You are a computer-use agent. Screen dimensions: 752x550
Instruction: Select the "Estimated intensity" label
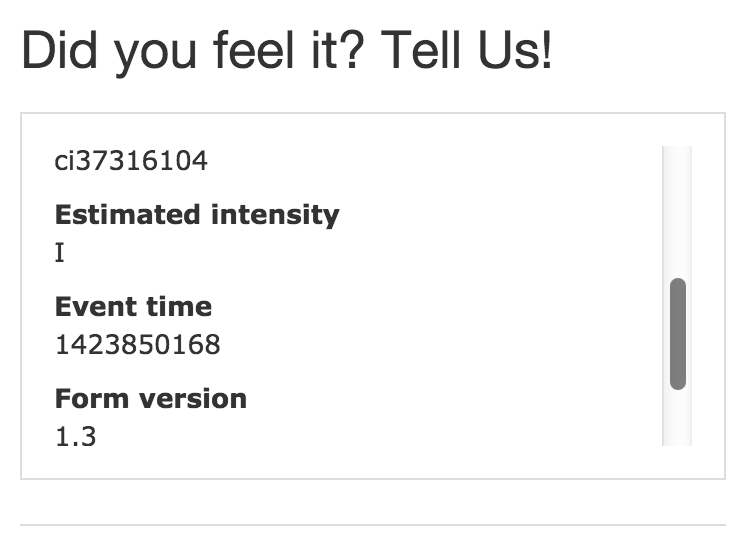tap(197, 215)
